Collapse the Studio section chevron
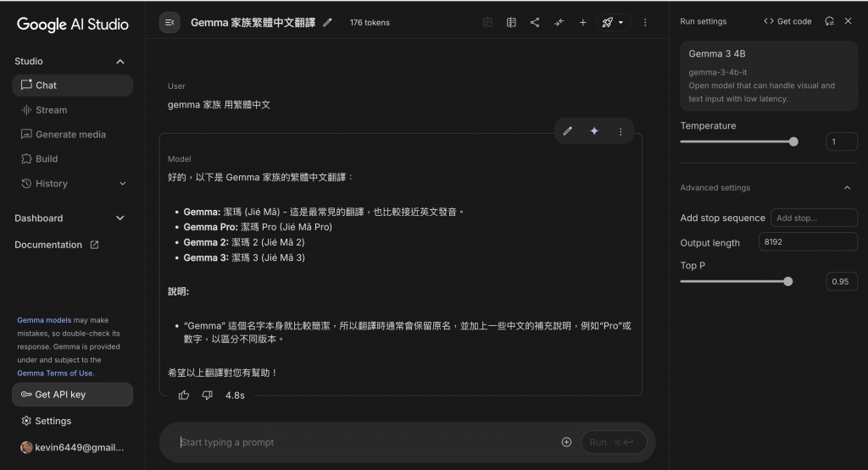The image size is (868, 470). 120,61
